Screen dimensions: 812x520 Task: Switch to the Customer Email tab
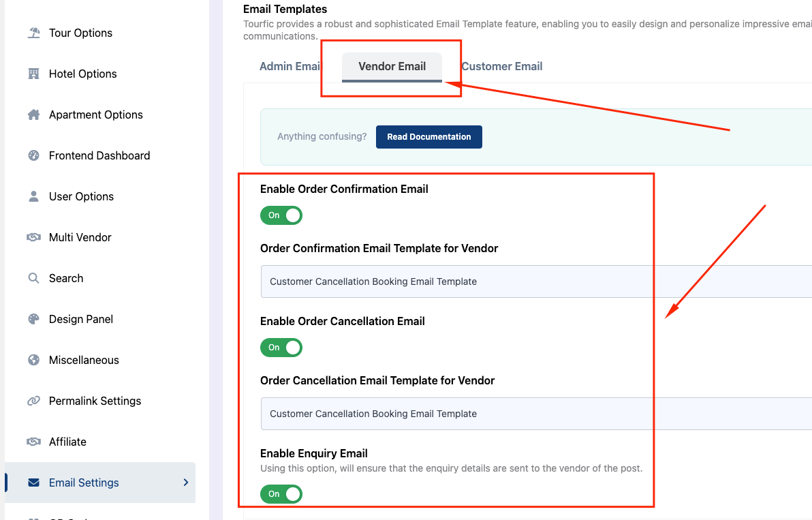click(502, 66)
